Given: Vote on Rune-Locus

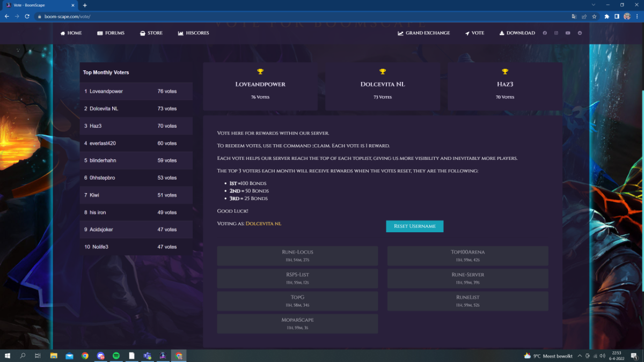Looking at the screenshot, I should 297,256.
